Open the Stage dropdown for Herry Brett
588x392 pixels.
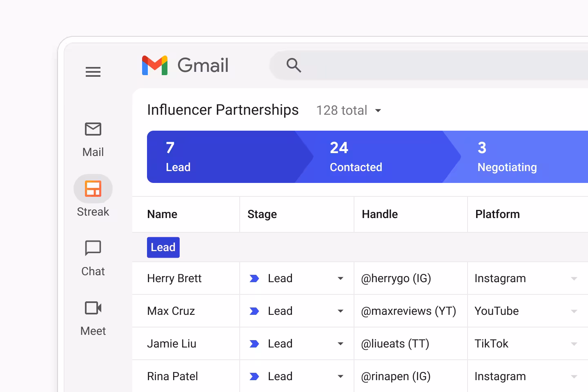pos(341,278)
